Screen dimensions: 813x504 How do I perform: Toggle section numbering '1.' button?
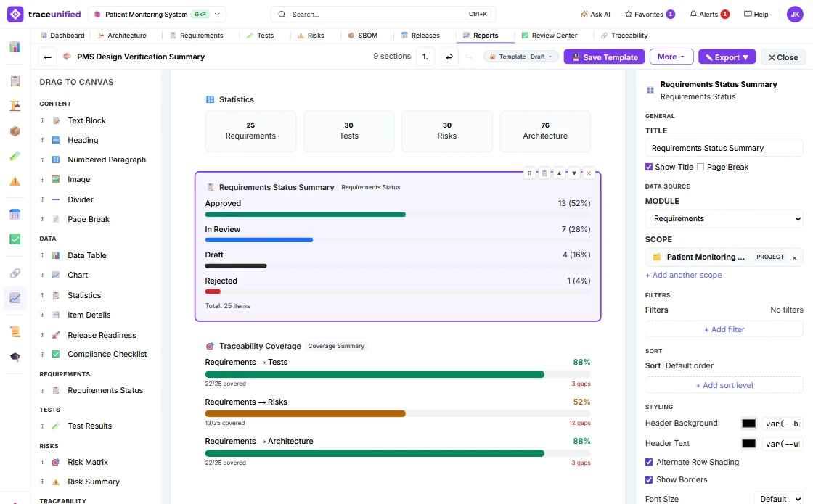pos(425,57)
